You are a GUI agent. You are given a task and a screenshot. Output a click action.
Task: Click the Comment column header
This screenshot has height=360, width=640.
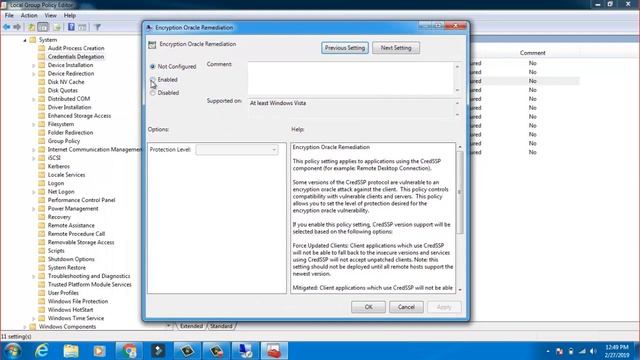pos(532,53)
